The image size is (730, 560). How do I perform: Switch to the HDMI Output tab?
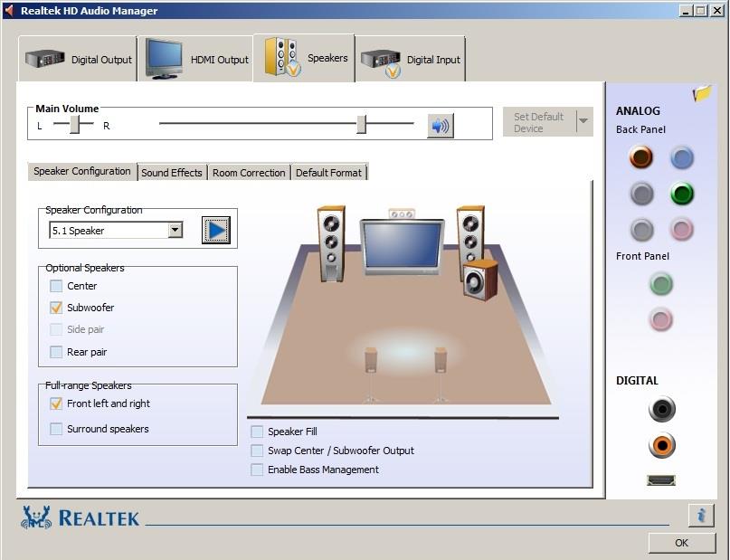click(x=195, y=59)
